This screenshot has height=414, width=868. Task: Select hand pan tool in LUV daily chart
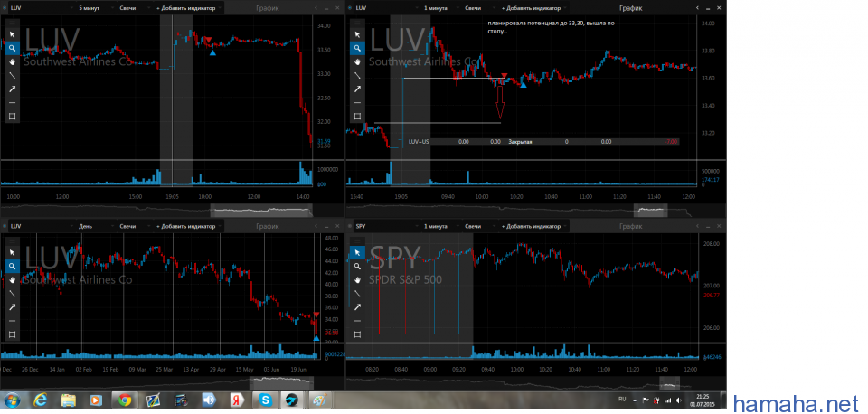(12, 279)
